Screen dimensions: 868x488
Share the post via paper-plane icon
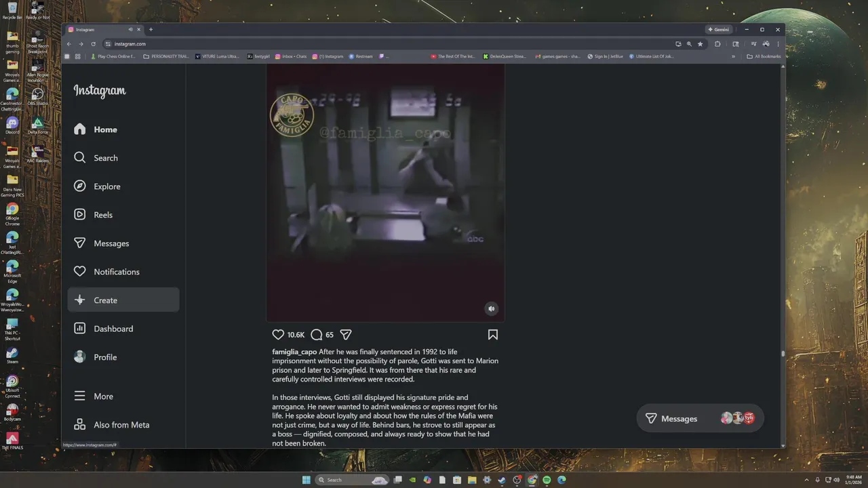pyautogui.click(x=346, y=335)
